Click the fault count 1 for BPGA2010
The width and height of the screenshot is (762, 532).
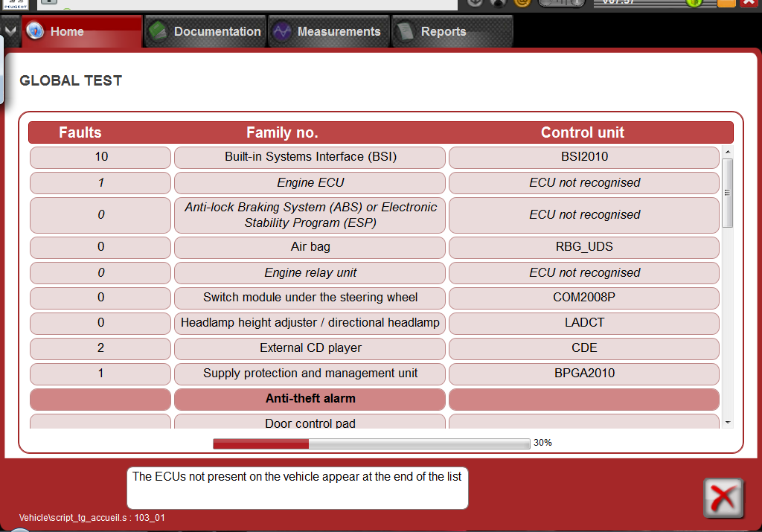click(100, 373)
